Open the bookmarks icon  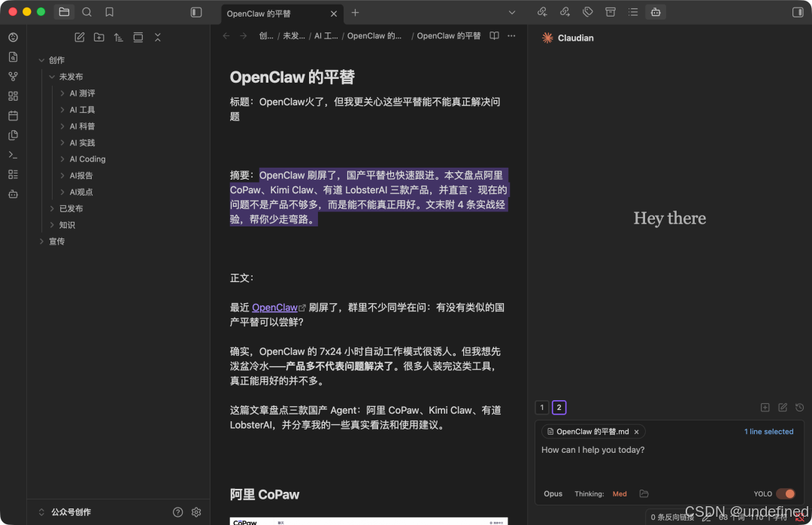click(109, 12)
